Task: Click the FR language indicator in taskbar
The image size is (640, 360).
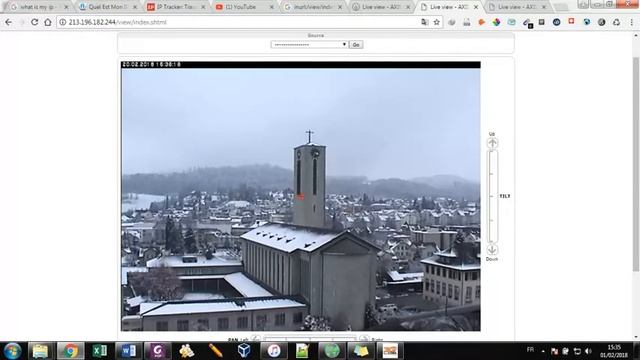Action: click(x=530, y=349)
